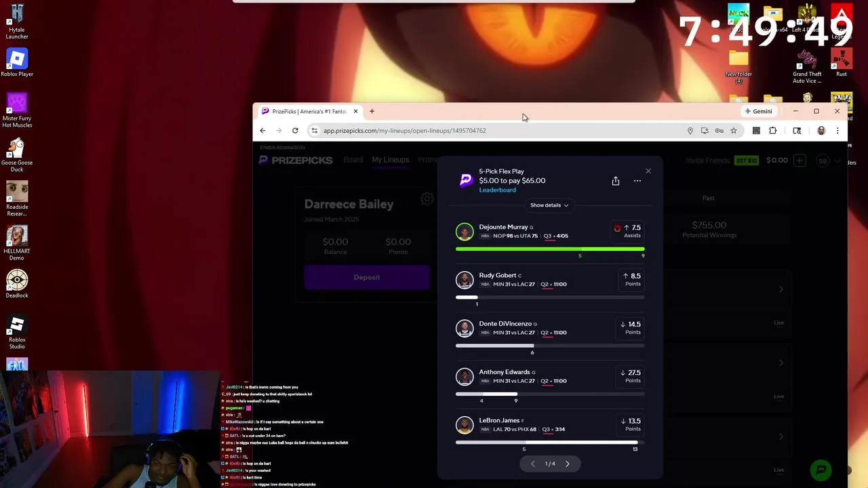The image size is (868, 488).
Task: Click Dejounte Murray green progress bar
Action: point(550,249)
